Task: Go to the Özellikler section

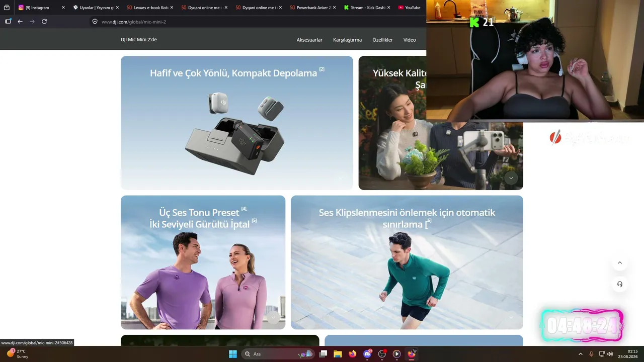Action: click(382, 40)
